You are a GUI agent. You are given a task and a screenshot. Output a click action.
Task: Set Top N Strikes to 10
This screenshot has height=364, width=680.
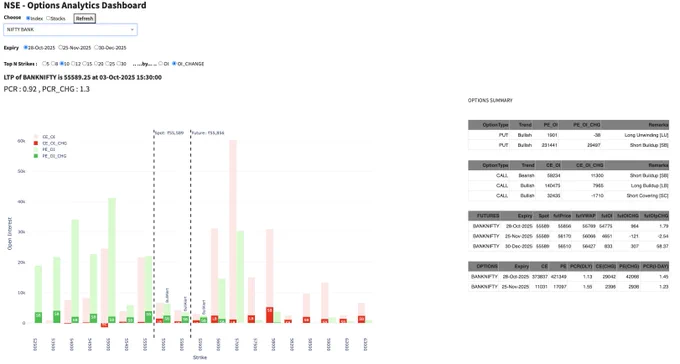(62, 63)
